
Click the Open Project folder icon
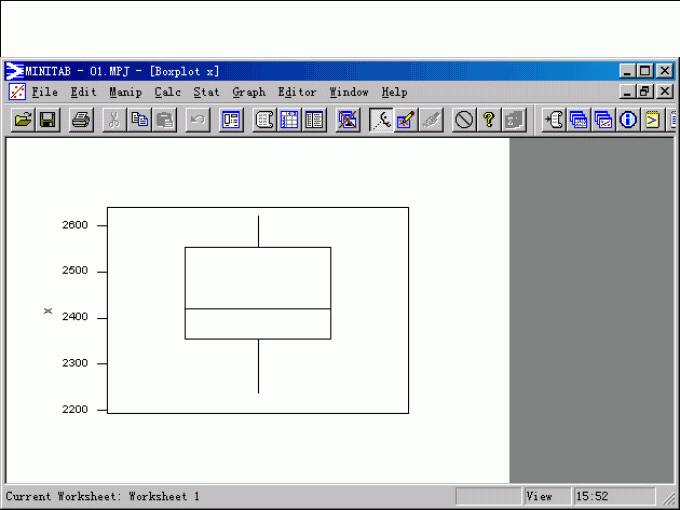pos(22,120)
